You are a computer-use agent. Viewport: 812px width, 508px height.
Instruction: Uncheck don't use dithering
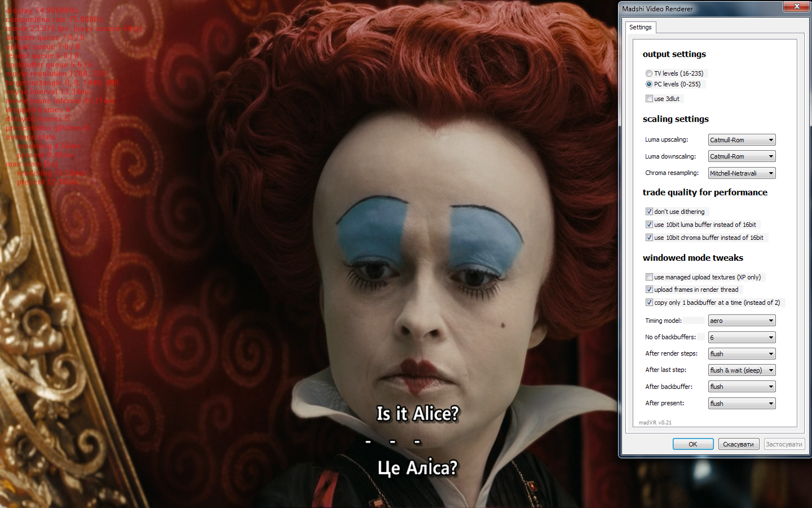point(649,212)
